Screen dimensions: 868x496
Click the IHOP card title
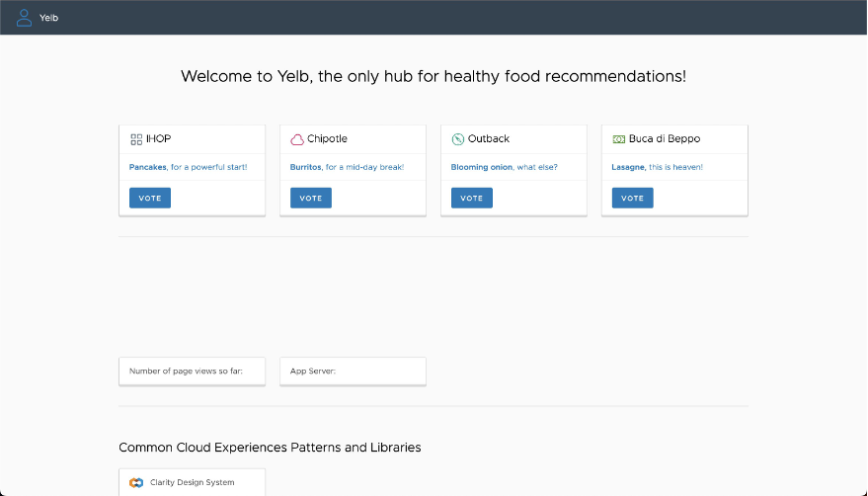(158, 139)
